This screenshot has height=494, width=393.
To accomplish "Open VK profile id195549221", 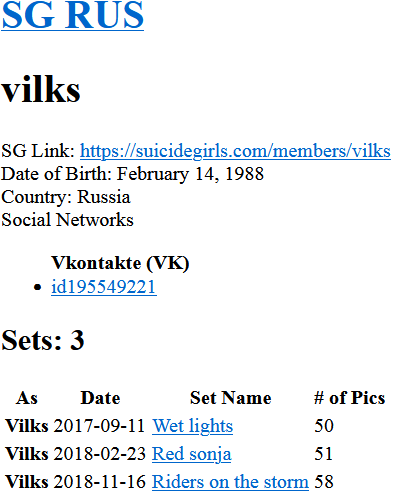I will [104, 287].
